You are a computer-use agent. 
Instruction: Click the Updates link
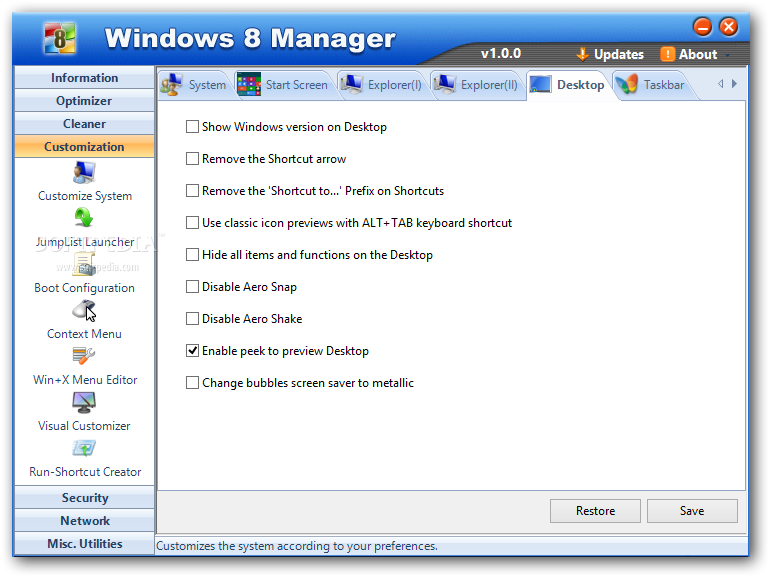point(619,54)
